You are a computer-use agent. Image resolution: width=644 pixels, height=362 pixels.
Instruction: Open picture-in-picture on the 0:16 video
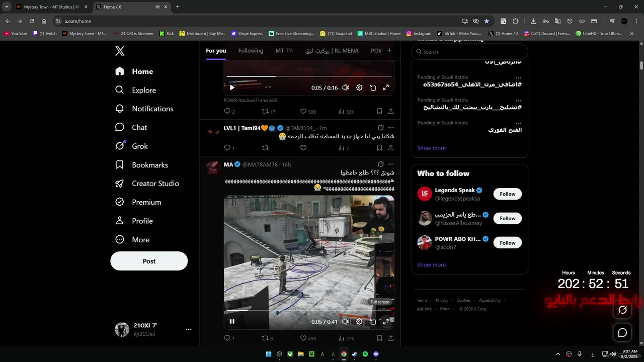coord(373,87)
